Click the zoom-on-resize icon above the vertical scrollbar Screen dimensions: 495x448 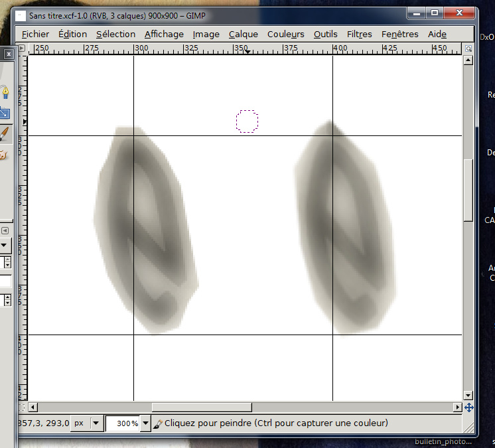[468, 48]
